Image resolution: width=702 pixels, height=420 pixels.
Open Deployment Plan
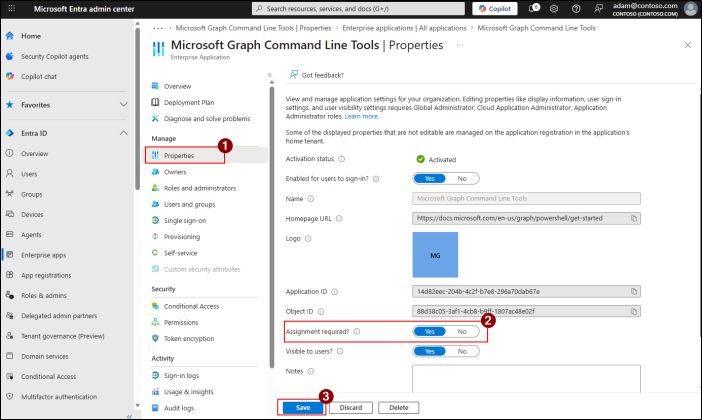(x=189, y=103)
